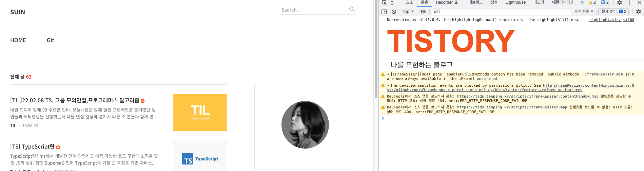Open tenping iframeResizer.map URL
The image size is (644, 171).
click(512, 107)
